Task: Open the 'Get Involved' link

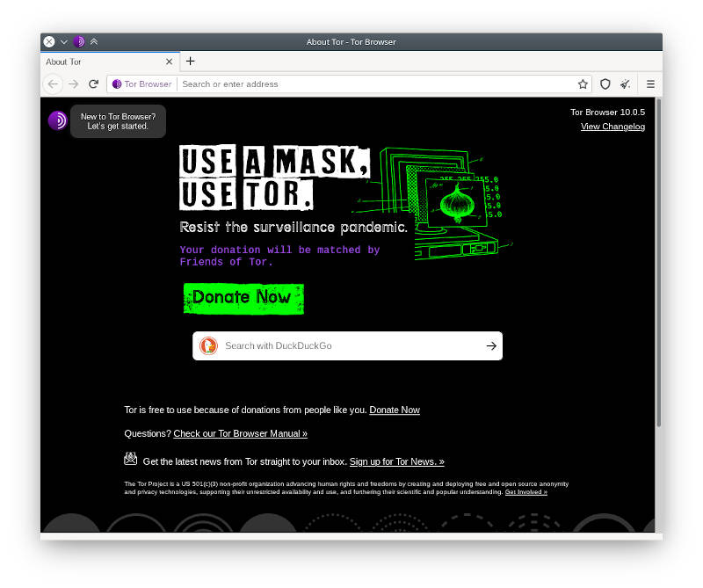Action: pos(525,492)
